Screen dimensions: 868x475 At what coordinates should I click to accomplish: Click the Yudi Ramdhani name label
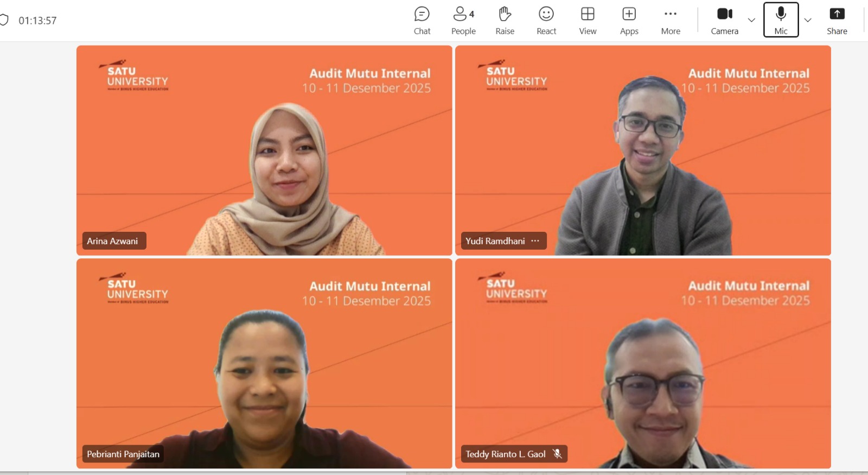(495, 240)
